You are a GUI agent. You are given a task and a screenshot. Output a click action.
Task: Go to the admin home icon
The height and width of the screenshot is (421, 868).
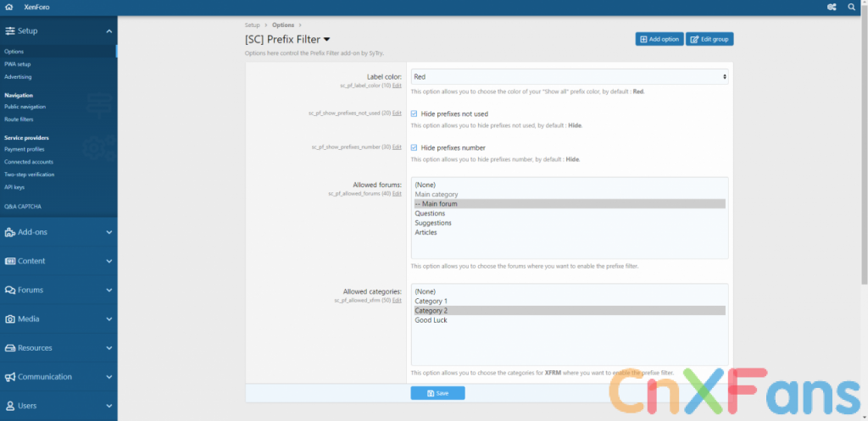pyautogui.click(x=8, y=7)
